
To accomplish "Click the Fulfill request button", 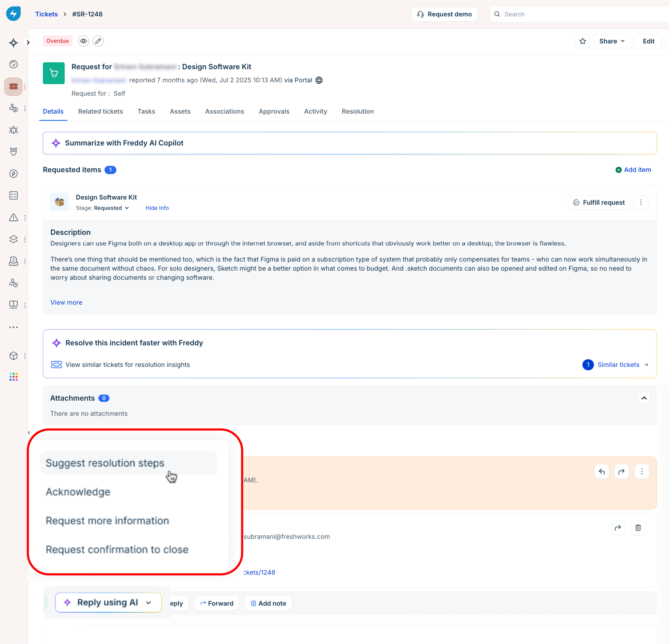I will pyautogui.click(x=598, y=202).
